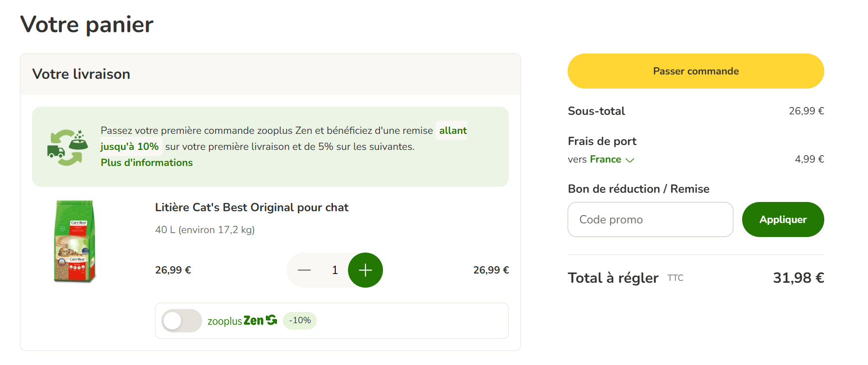Click the zooplus Zen refresh arrows icon
Viewport: 868px width, 365px height.
272,320
